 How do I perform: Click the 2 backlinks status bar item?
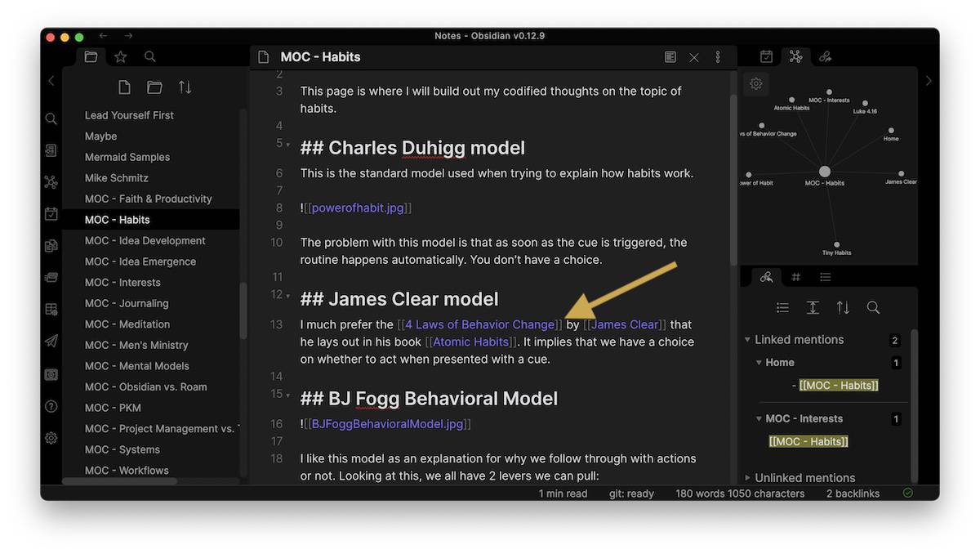[853, 494]
